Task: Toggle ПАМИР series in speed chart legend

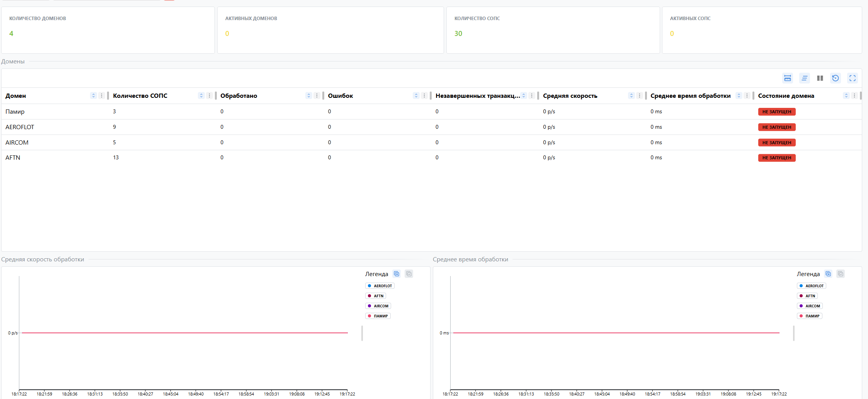Action: [x=378, y=316]
